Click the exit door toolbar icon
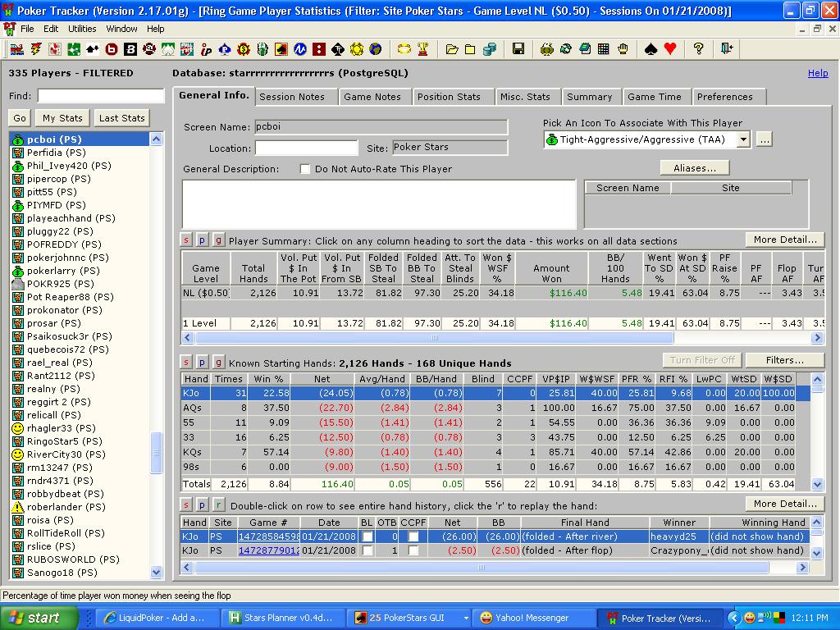 tap(727, 49)
